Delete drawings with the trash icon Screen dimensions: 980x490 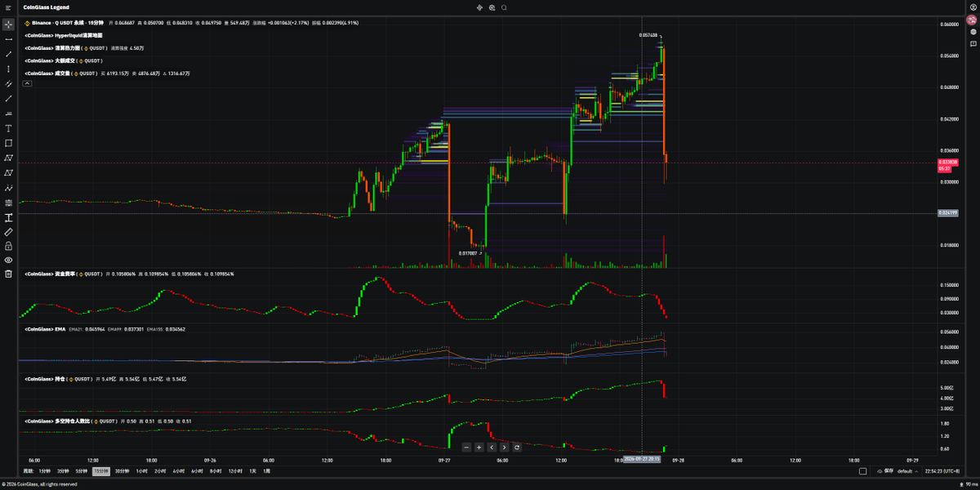click(x=8, y=274)
